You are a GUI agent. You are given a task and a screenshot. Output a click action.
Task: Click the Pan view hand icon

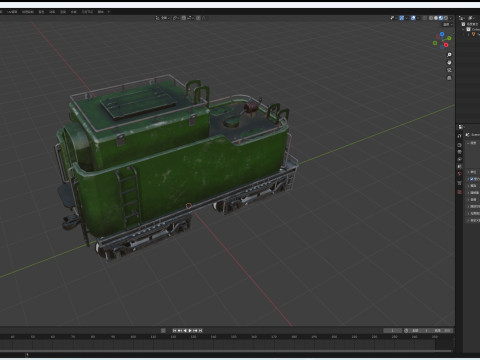click(449, 62)
